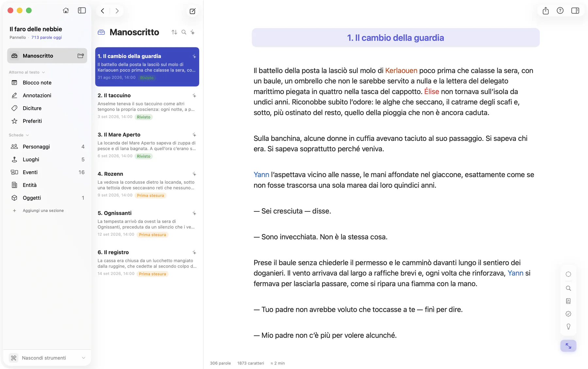This screenshot has height=369, width=588.
Task: Open Eventi section in the sidebar
Action: click(x=47, y=172)
